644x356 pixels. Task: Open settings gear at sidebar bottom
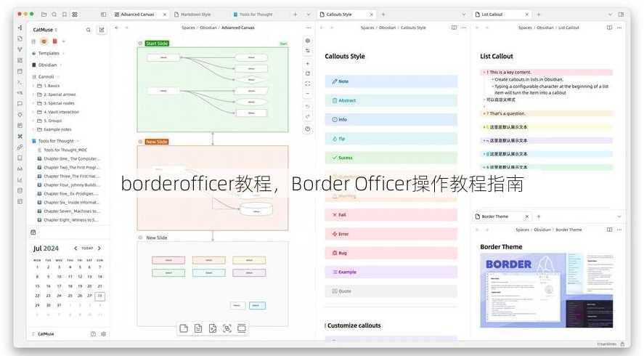click(104, 333)
